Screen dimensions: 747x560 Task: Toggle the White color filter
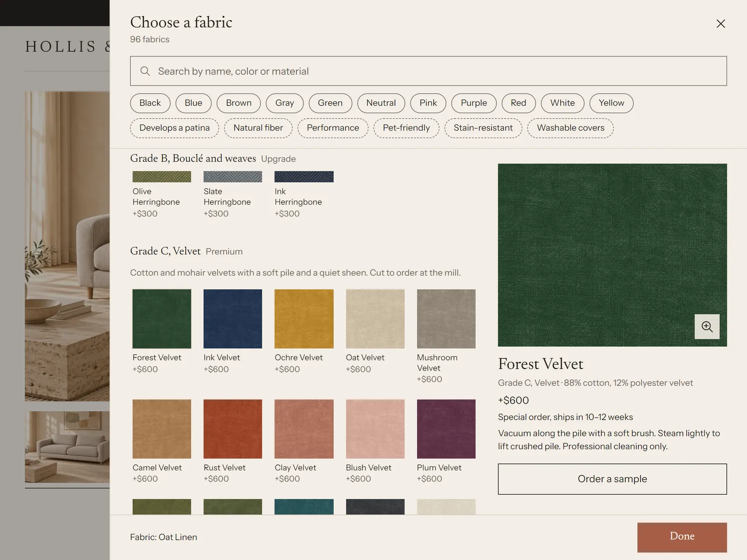(x=563, y=103)
